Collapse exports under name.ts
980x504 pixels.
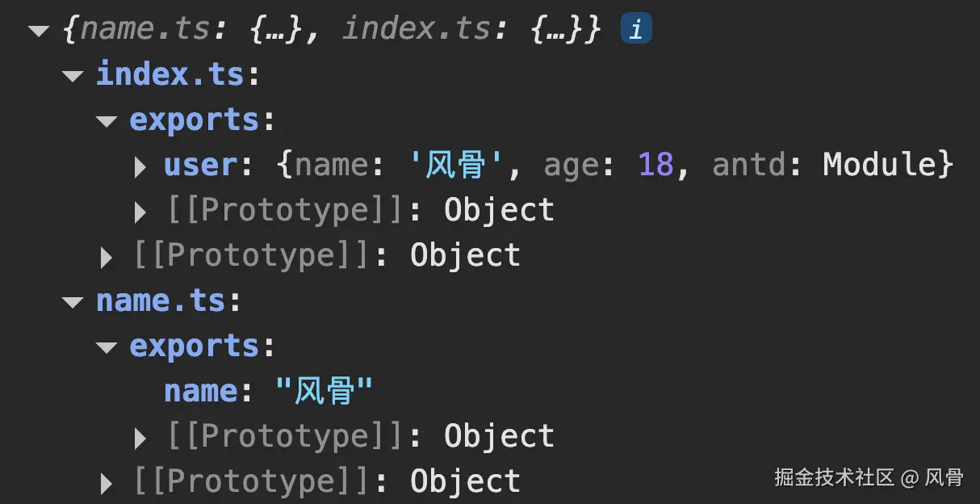107,347
